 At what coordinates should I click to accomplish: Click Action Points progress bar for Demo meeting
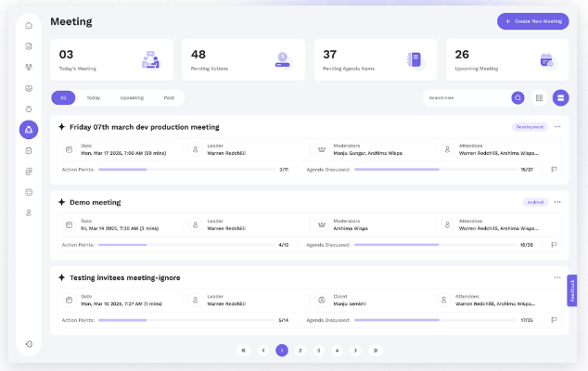click(184, 245)
